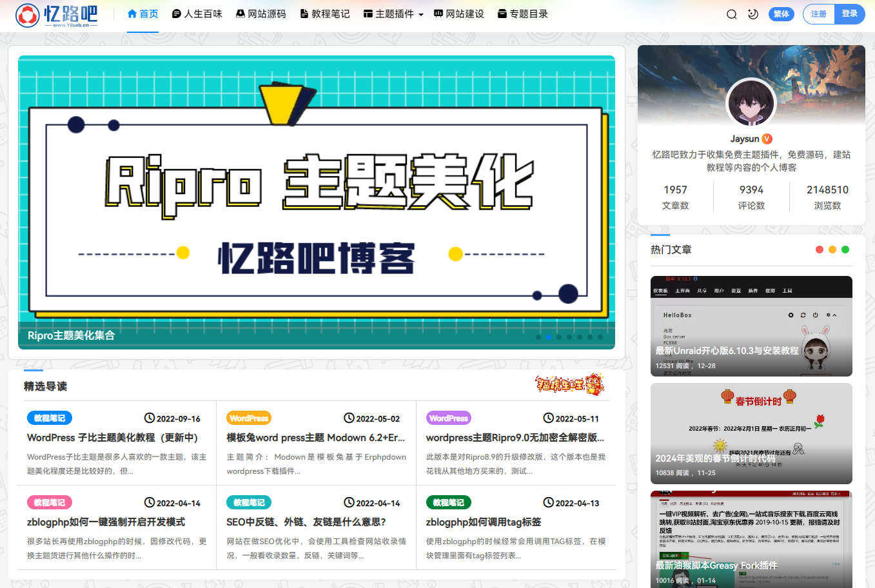Open Ripro主题美化集合 slide caption link
The image size is (875, 588).
click(x=71, y=335)
